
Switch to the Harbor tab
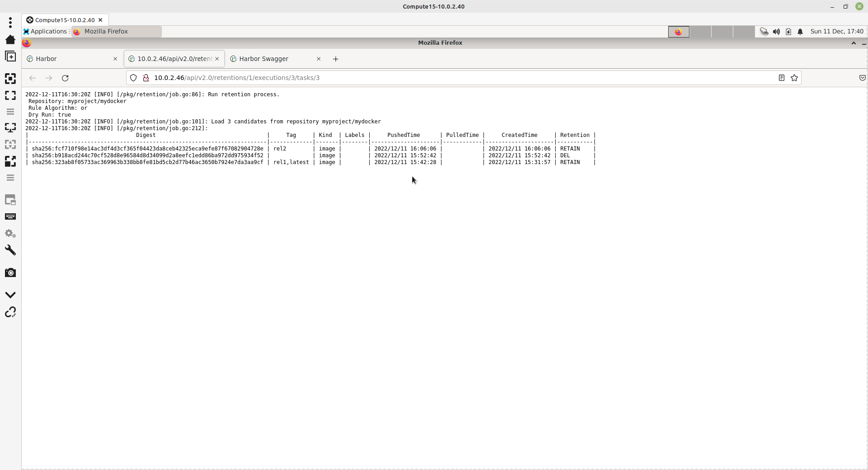68,59
